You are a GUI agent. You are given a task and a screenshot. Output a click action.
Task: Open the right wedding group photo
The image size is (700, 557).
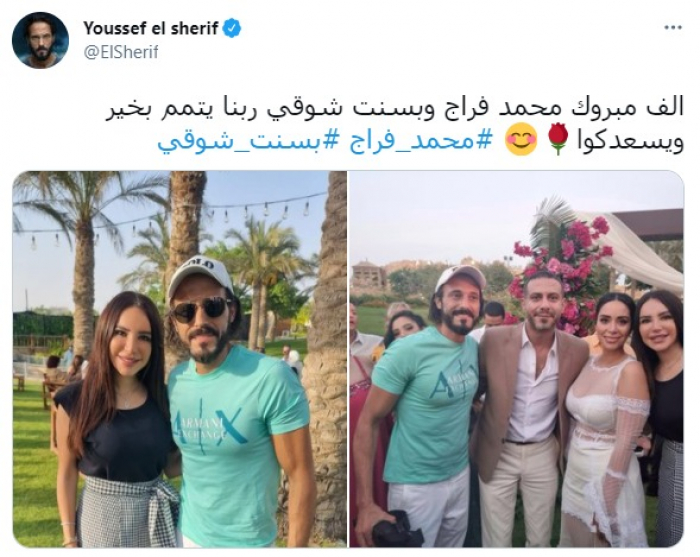point(517,359)
